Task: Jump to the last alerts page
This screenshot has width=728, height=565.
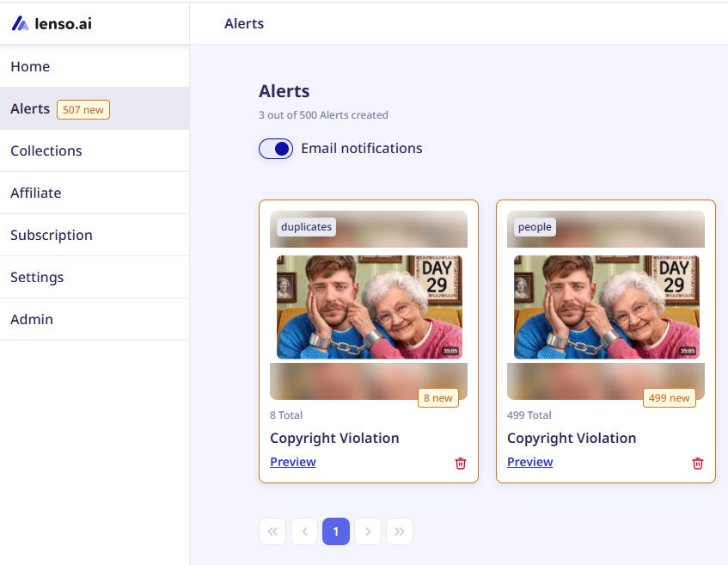Action: [x=400, y=531]
